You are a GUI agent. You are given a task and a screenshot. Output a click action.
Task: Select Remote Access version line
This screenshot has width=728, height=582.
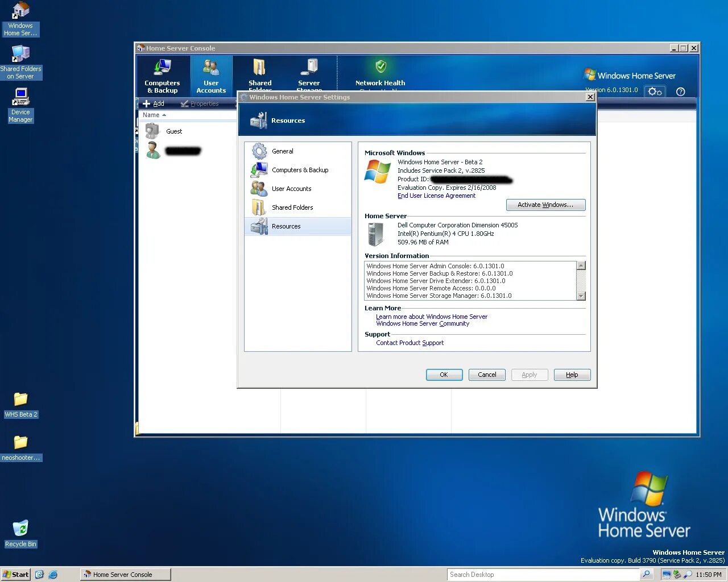[431, 288]
